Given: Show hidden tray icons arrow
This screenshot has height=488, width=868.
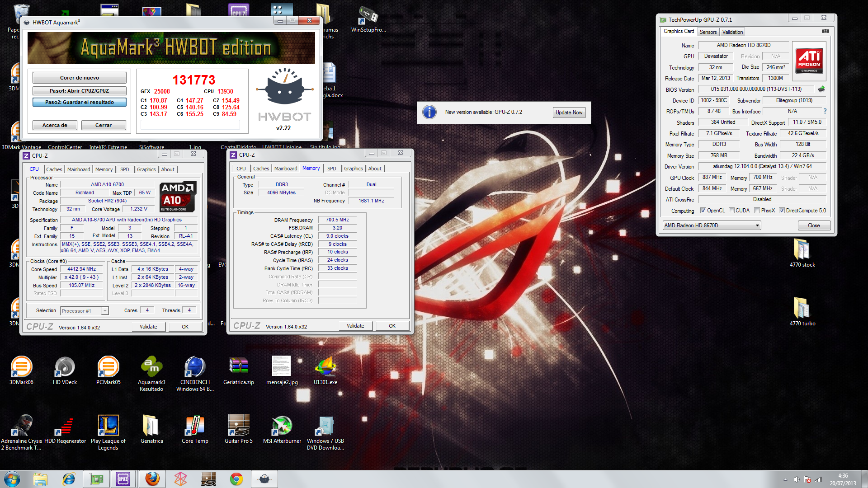Looking at the screenshot, I should coord(785,479).
